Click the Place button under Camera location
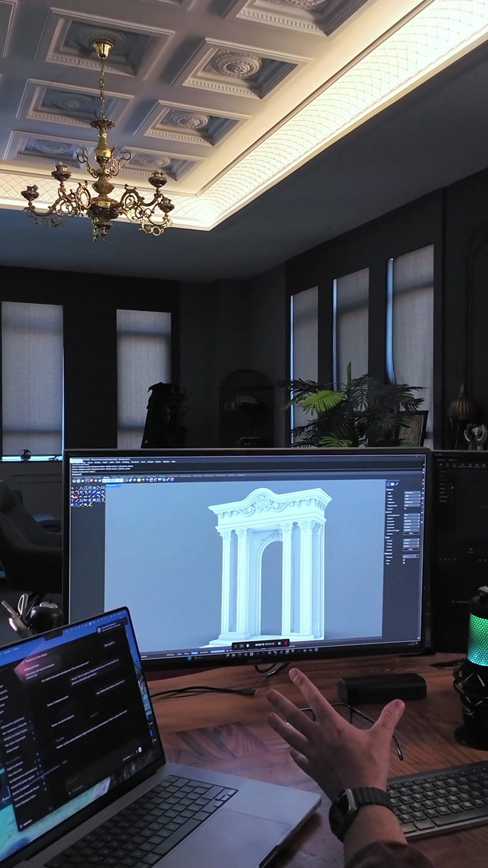 411,533
